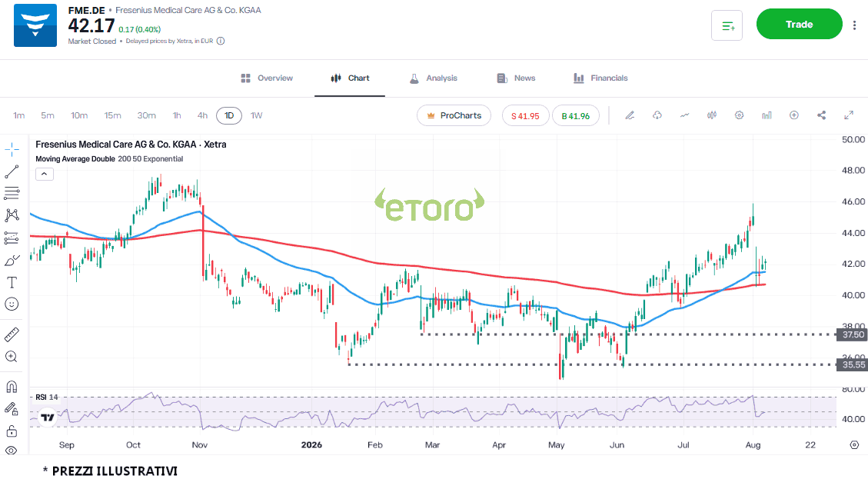
Task: Select the 4h timeframe
Action: coord(203,116)
